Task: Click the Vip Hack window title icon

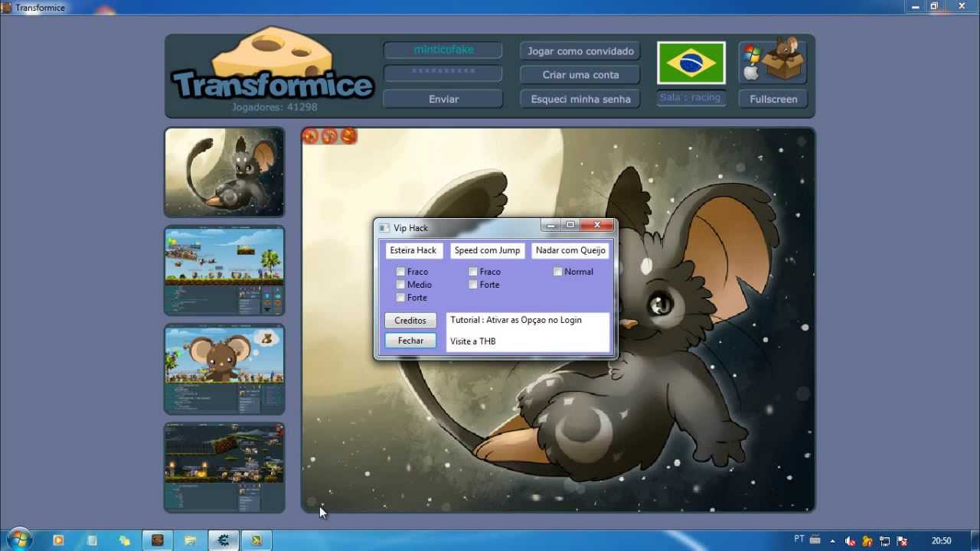Action: [x=384, y=228]
